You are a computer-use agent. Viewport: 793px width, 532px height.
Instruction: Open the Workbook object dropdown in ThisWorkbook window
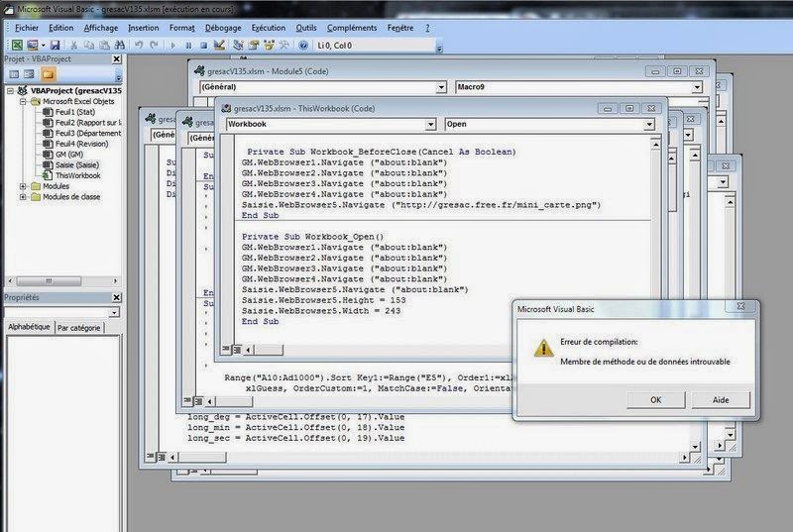(x=430, y=124)
